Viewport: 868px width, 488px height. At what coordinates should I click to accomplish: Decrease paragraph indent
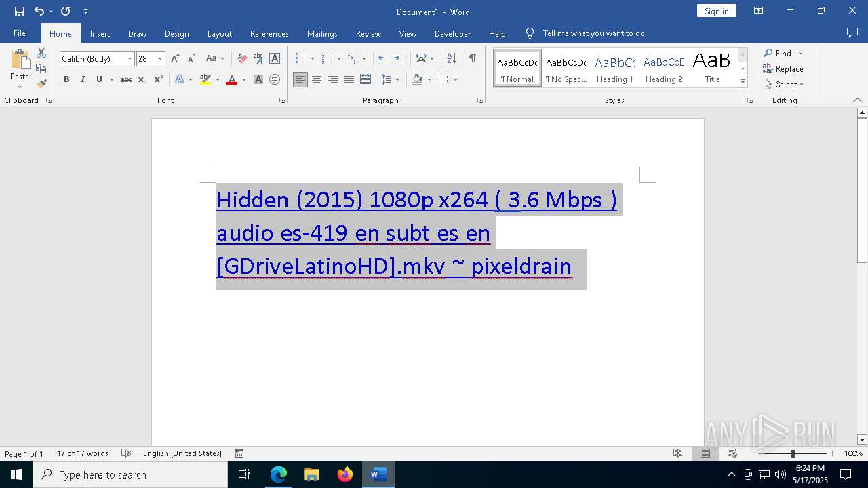click(384, 59)
